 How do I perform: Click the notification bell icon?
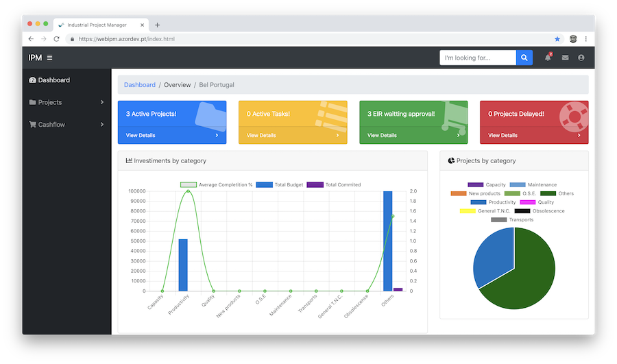[x=548, y=58]
